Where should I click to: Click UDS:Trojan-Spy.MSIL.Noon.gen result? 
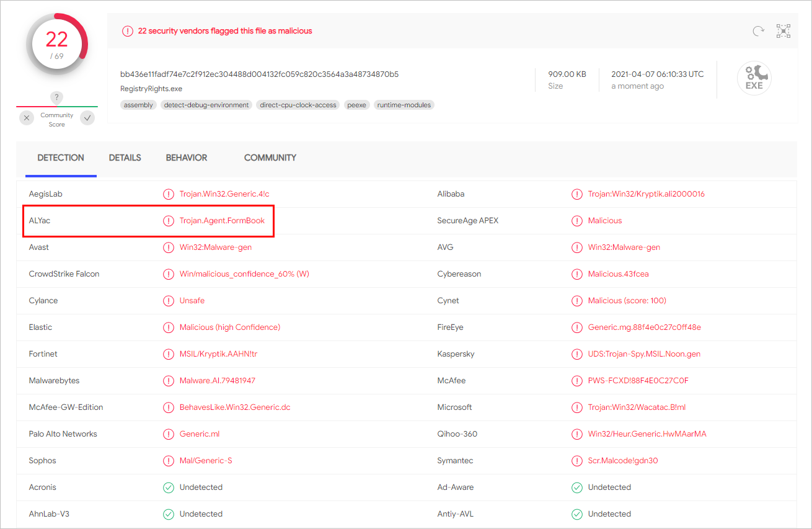pos(645,354)
